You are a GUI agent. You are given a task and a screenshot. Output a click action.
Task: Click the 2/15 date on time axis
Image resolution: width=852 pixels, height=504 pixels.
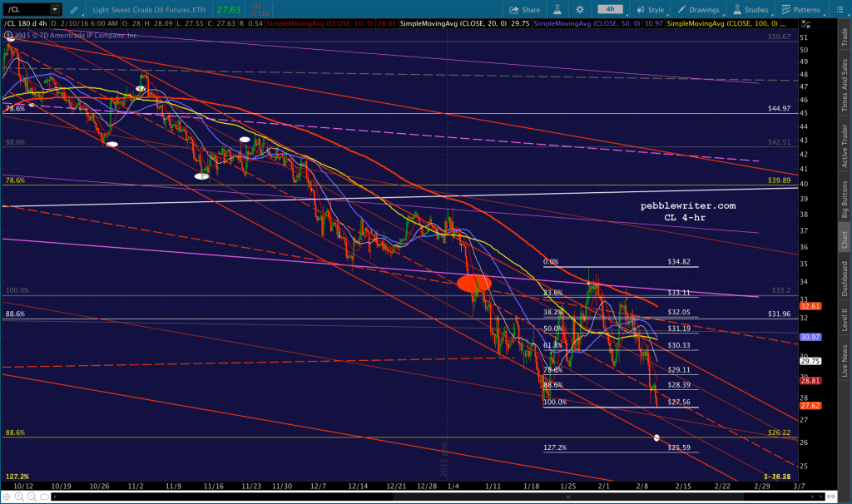(x=683, y=486)
